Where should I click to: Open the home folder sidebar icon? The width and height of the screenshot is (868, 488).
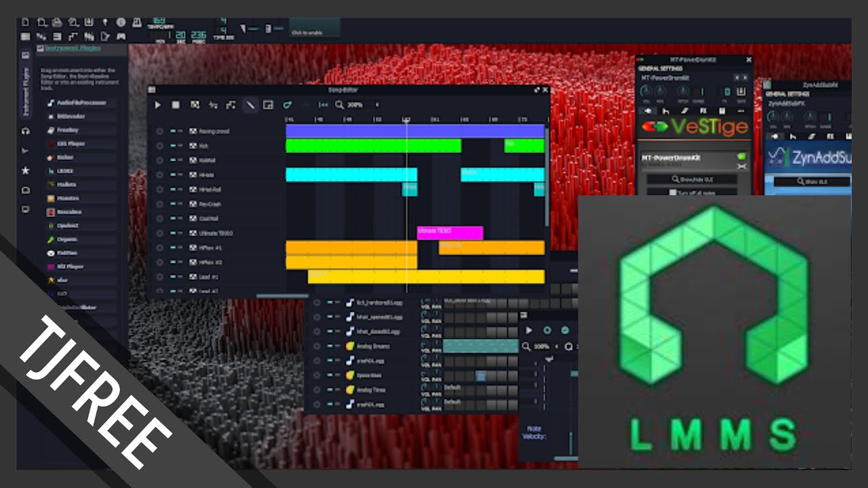pos(26,190)
